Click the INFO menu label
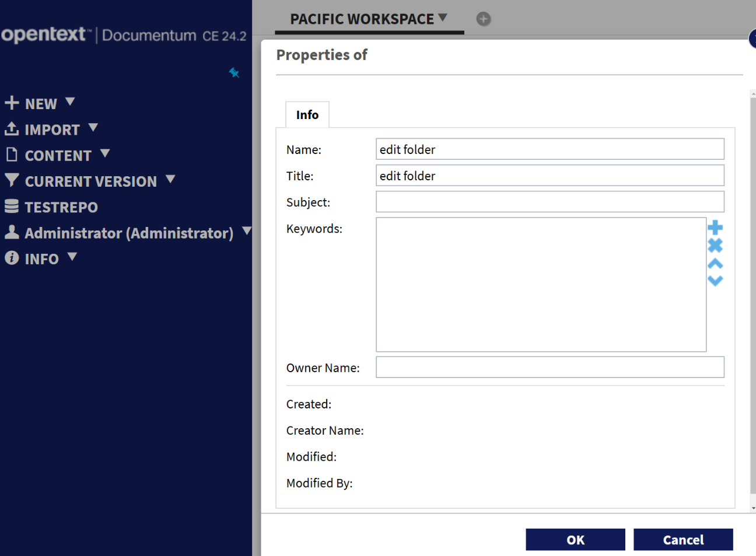This screenshot has width=756, height=556. [x=42, y=259]
